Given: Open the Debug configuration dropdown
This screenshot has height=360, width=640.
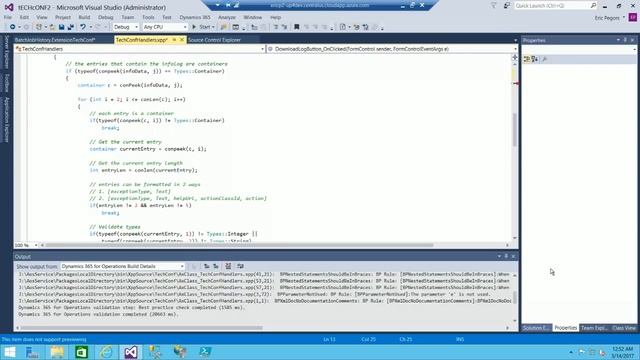Looking at the screenshot, I should pyautogui.click(x=126, y=27).
